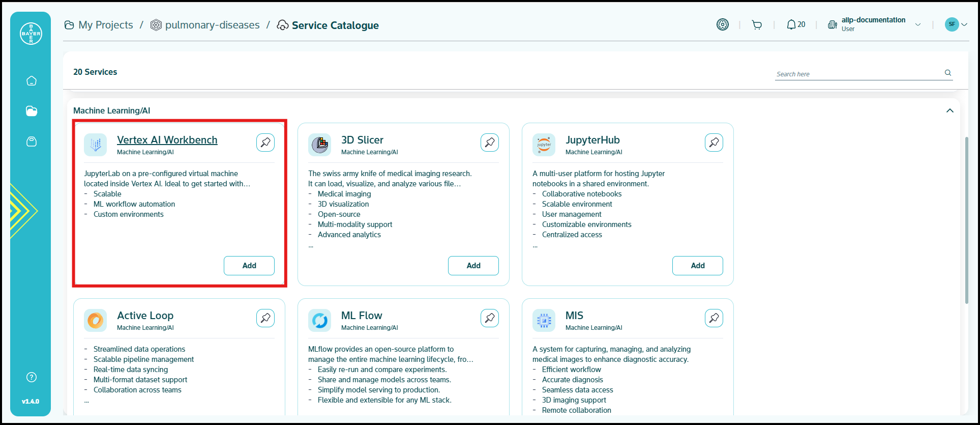
Task: View the notifications bell with 20 alerts
Action: point(795,25)
